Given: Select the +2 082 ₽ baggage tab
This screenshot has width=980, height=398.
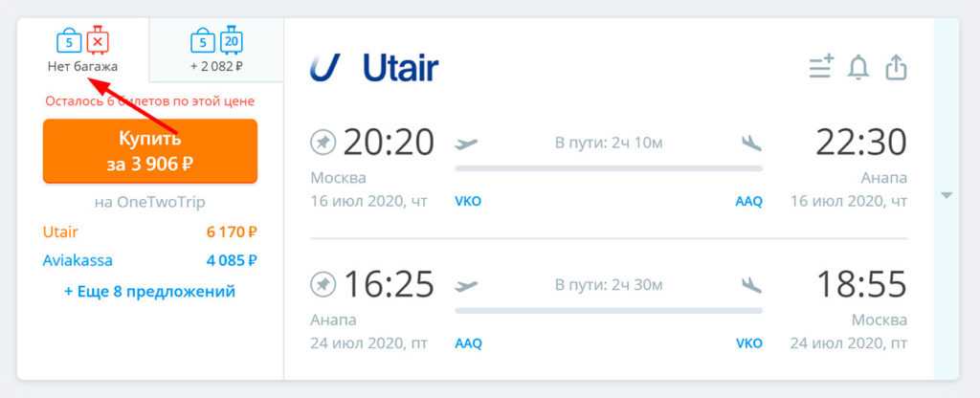Looking at the screenshot, I should [216, 52].
